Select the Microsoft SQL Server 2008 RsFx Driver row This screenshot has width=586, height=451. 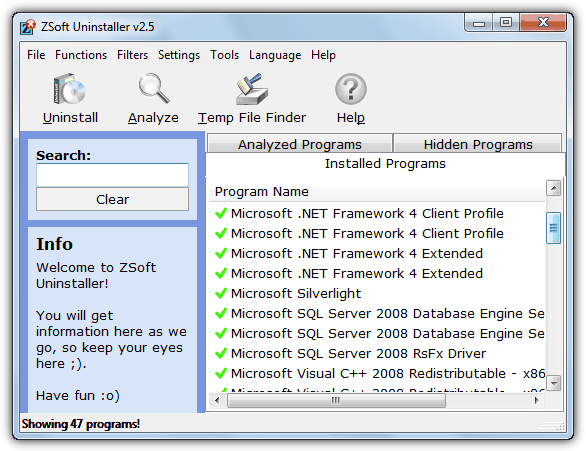377,353
